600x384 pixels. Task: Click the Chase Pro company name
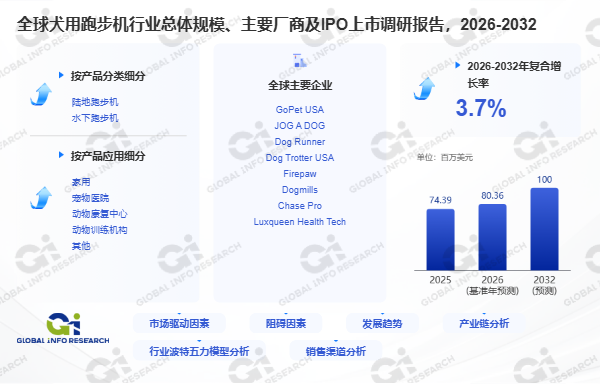coord(300,206)
